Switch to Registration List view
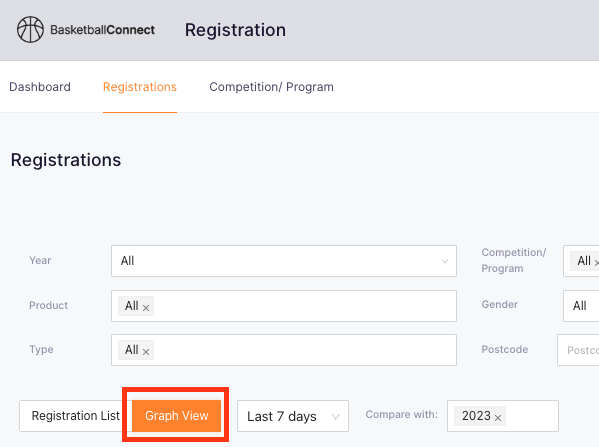This screenshot has height=447, width=599. pyautogui.click(x=75, y=416)
